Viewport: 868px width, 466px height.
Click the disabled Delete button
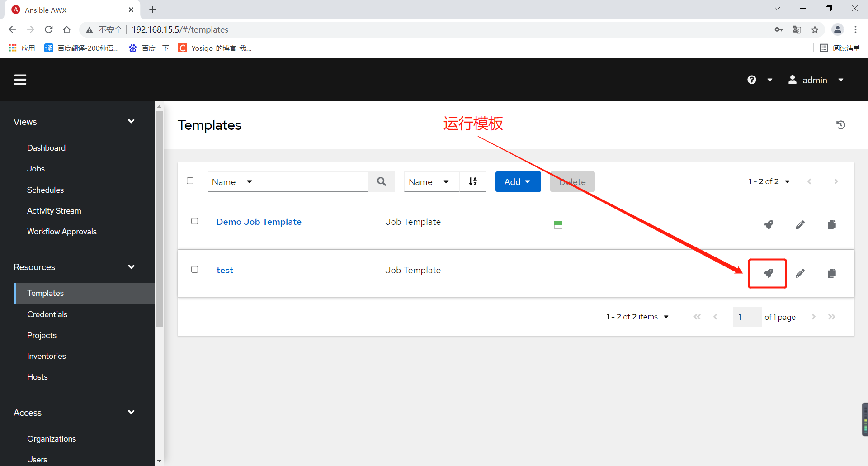572,181
